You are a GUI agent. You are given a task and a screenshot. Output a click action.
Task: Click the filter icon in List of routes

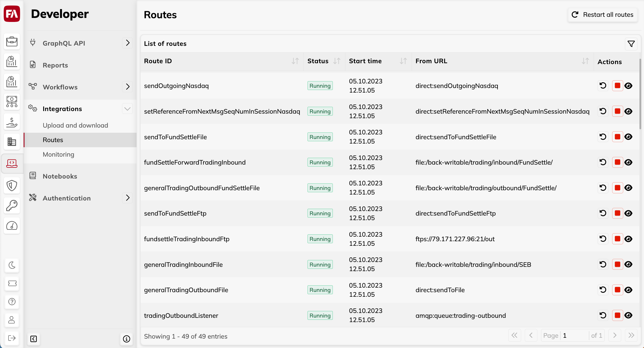click(x=631, y=43)
